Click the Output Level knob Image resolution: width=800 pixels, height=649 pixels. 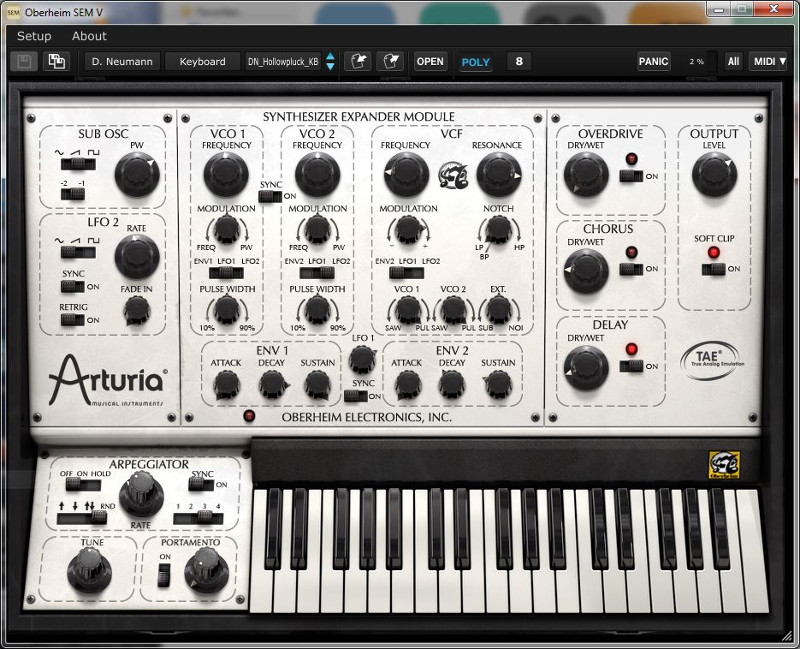[714, 174]
